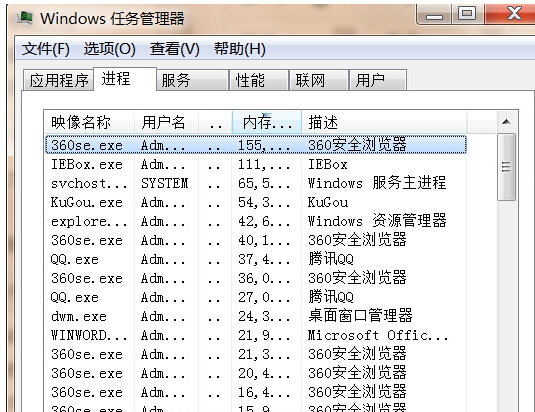Switch to the 服务 tab
This screenshot has height=412, width=535.
point(192,80)
